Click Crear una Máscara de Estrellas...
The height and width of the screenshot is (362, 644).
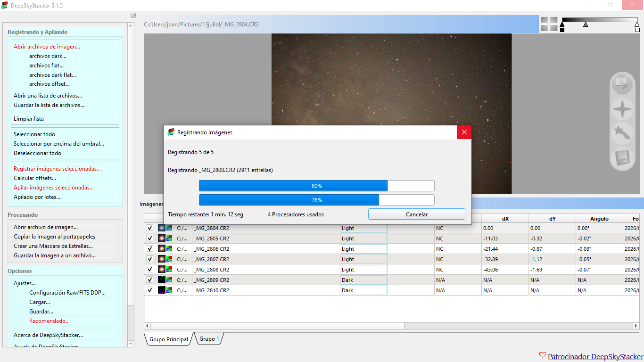pyautogui.click(x=53, y=246)
